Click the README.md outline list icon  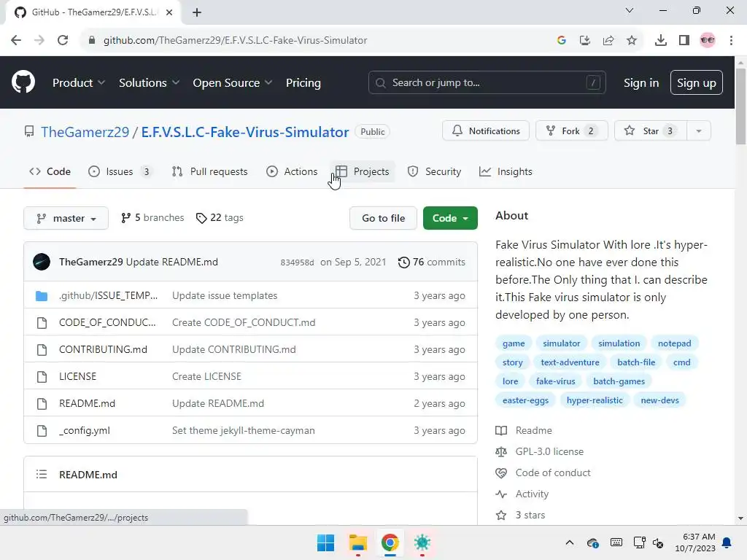pos(42,474)
